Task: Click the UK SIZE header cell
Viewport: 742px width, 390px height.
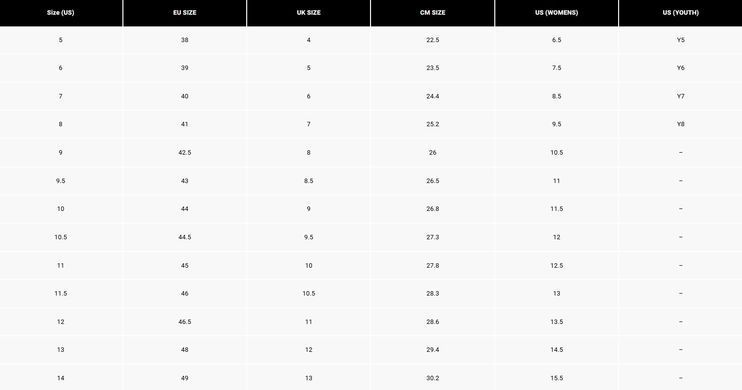Action: pyautogui.click(x=309, y=13)
